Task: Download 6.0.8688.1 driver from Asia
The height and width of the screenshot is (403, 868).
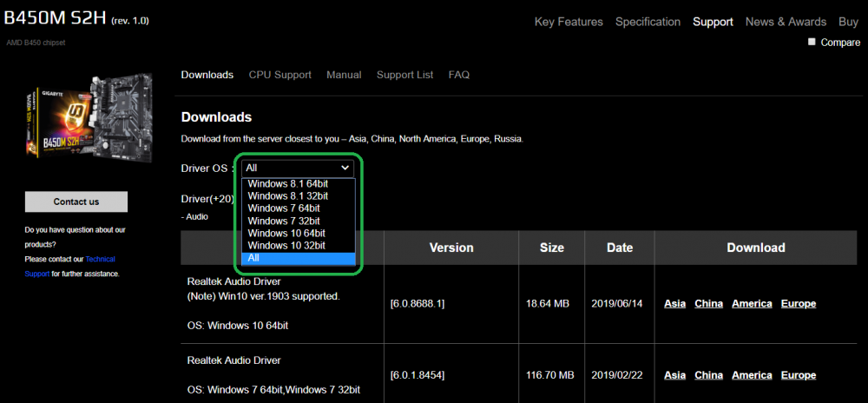Action: [674, 304]
